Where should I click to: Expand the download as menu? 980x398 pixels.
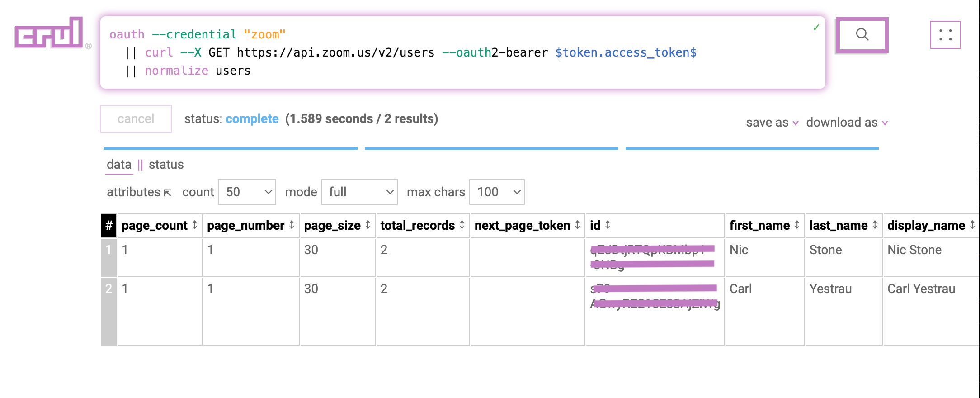tap(847, 123)
